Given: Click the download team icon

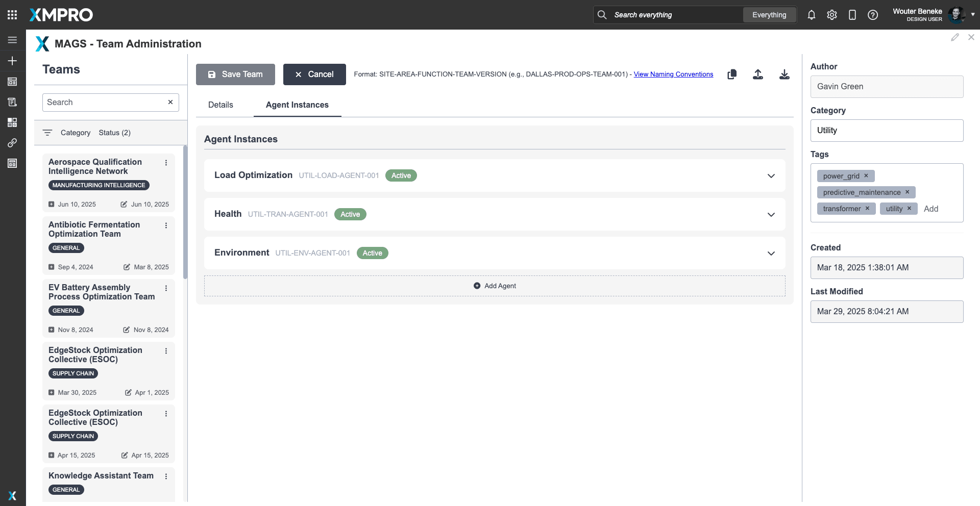Looking at the screenshot, I should [x=785, y=74].
